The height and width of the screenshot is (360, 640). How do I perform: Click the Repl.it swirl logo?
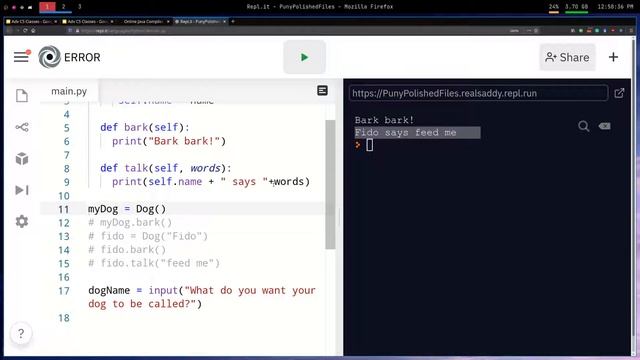49,57
